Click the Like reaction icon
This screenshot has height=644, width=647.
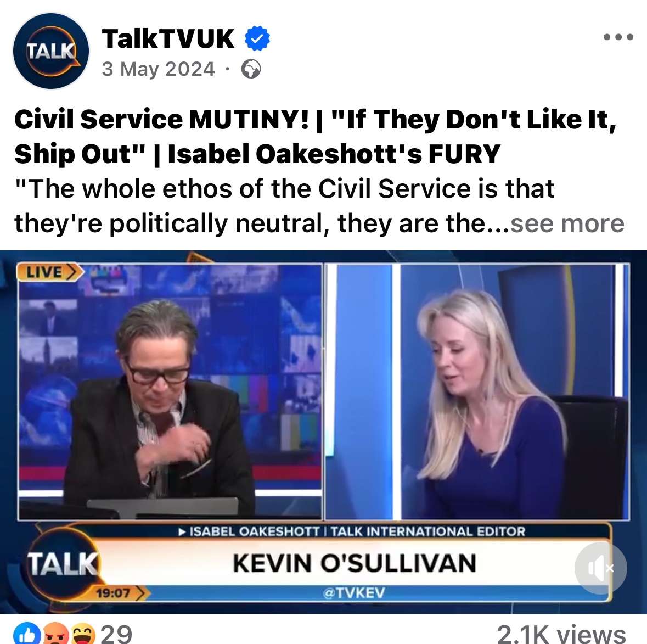pos(26,634)
